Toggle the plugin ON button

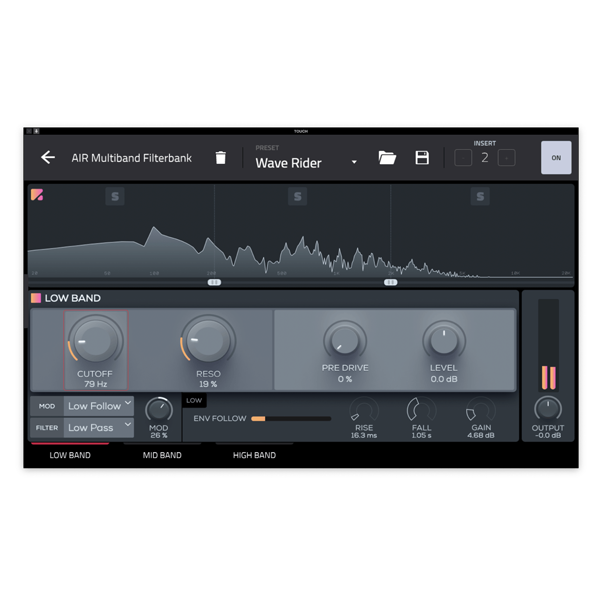pyautogui.click(x=556, y=157)
